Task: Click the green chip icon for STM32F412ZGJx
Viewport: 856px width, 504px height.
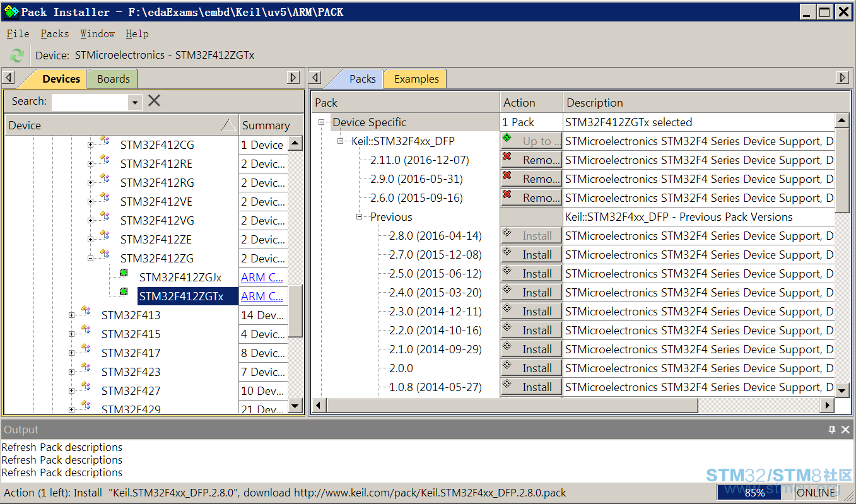Action: point(124,273)
